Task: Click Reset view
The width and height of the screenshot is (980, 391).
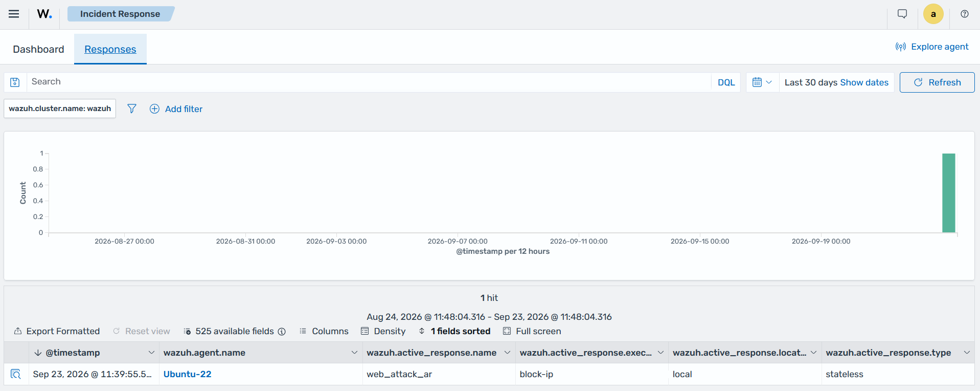Action: point(142,331)
